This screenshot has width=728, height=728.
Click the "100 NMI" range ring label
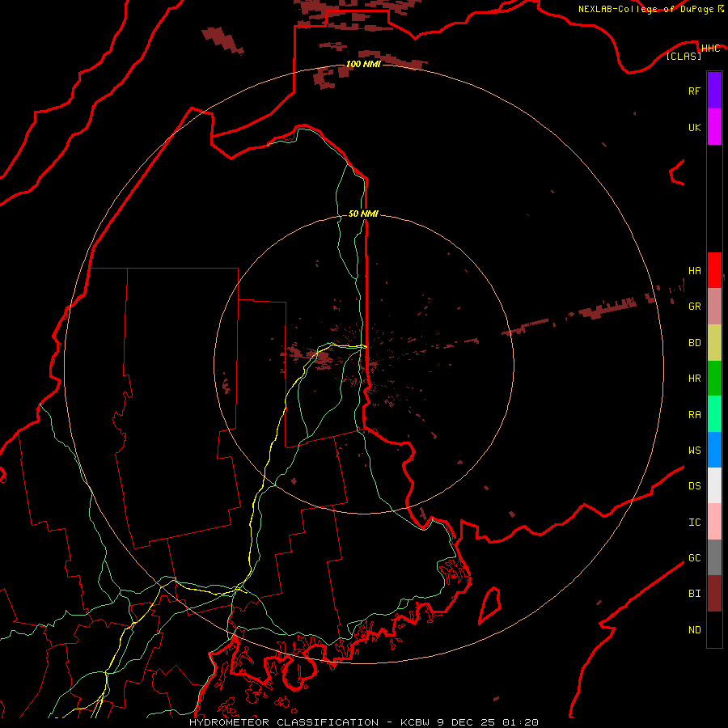pos(363,64)
